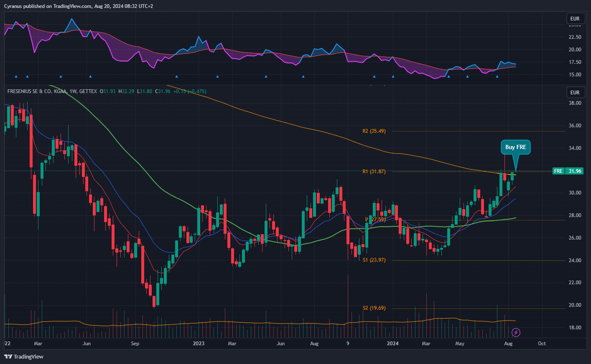This screenshot has width=591, height=364.
Task: Click the S1 (23.97) pivot label
Action: (374, 260)
